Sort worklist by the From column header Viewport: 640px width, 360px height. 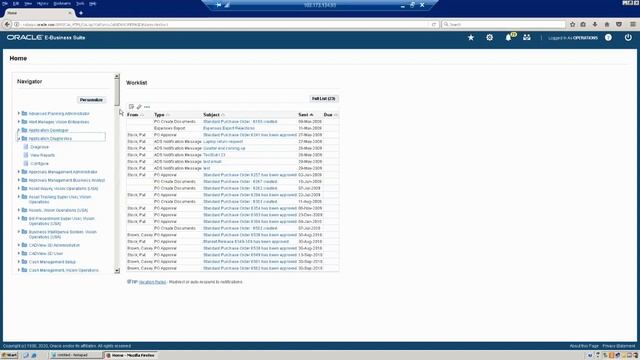(133, 115)
